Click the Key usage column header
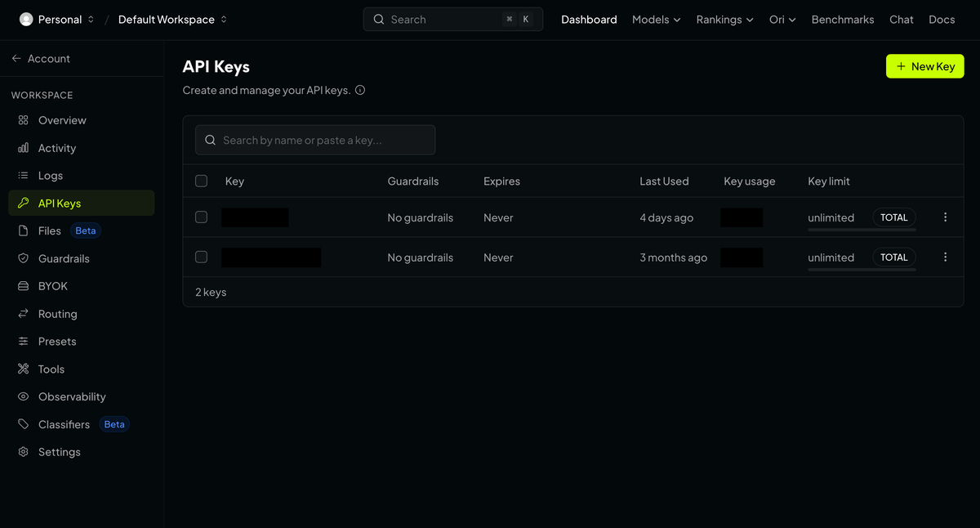The height and width of the screenshot is (528, 980). [750, 181]
